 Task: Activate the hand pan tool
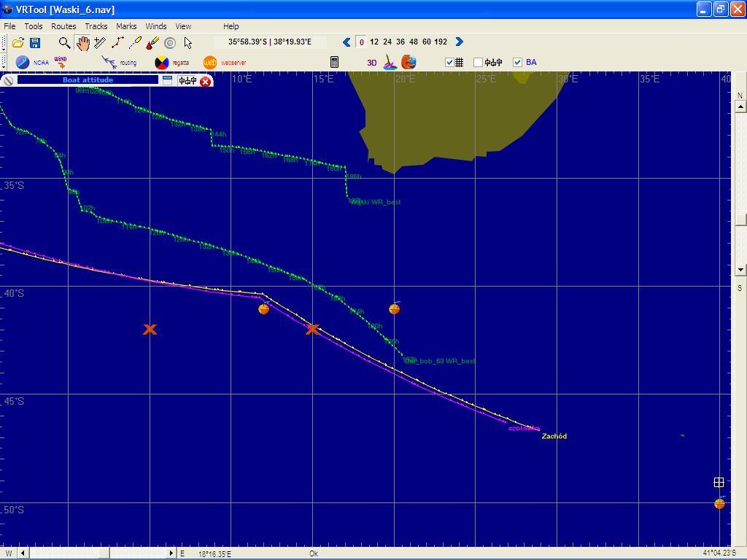pos(82,43)
